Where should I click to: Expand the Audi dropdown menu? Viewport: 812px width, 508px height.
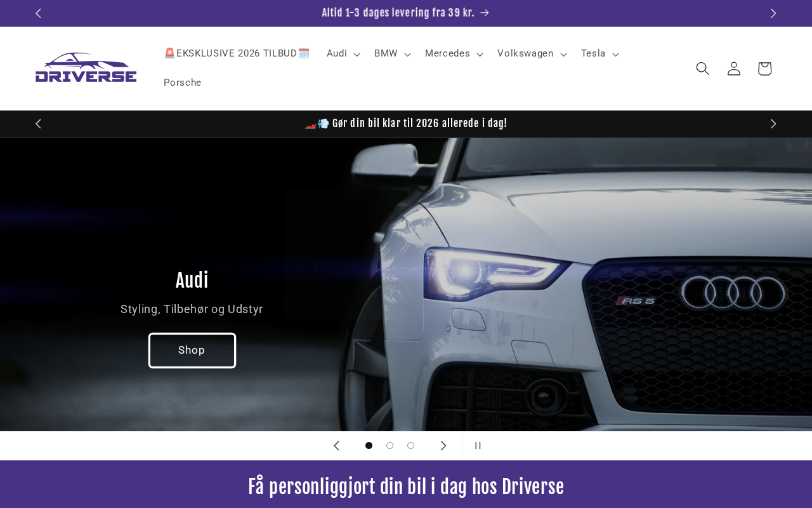[x=343, y=54]
